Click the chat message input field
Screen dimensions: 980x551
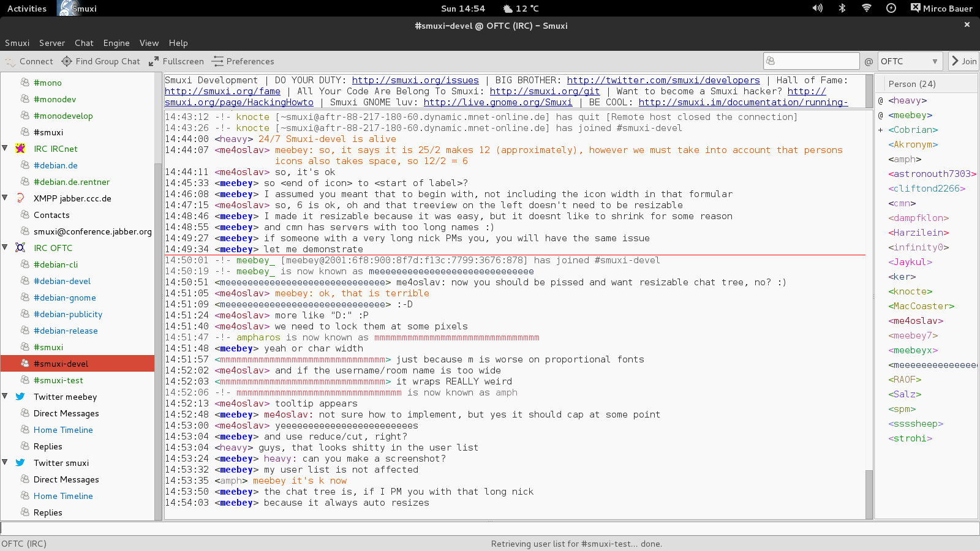tap(490, 528)
